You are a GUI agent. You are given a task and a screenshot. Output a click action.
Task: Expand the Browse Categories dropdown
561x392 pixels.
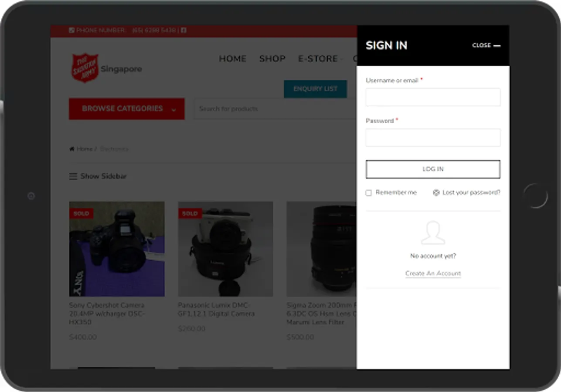(x=127, y=109)
